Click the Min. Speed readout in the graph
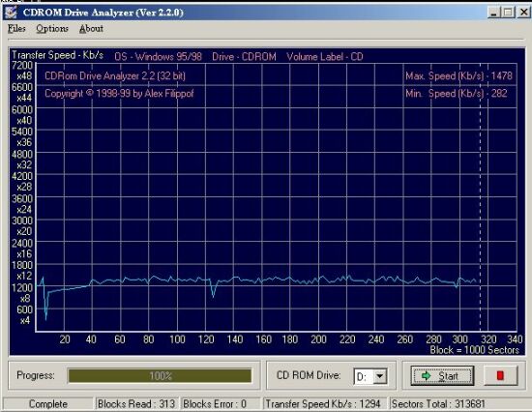Image resolution: width=532 pixels, height=412 pixels. pos(456,93)
